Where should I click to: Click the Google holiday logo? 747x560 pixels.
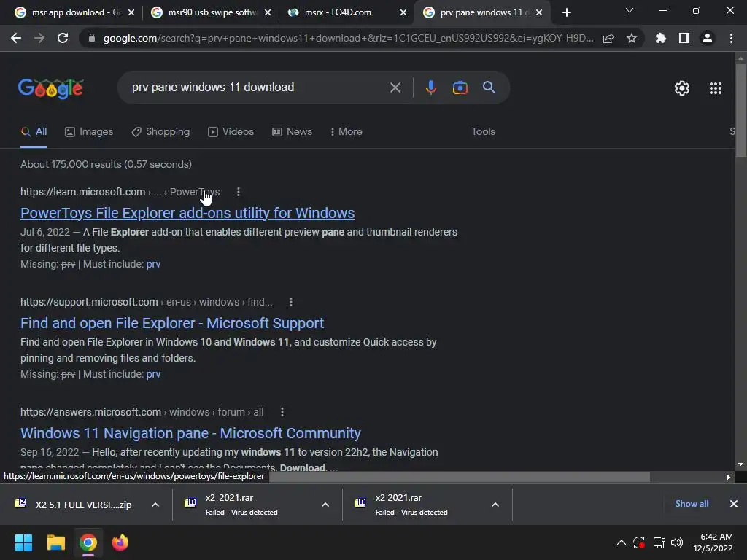[51, 88]
